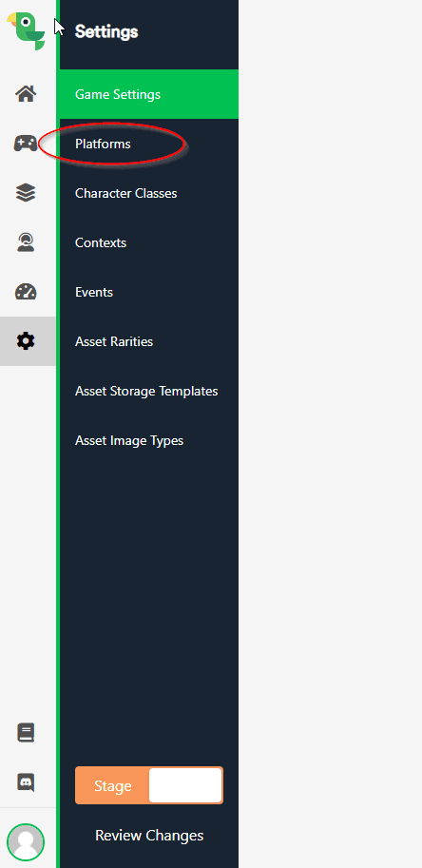Open the game controller icon section
The width and height of the screenshot is (422, 868).
(26, 144)
